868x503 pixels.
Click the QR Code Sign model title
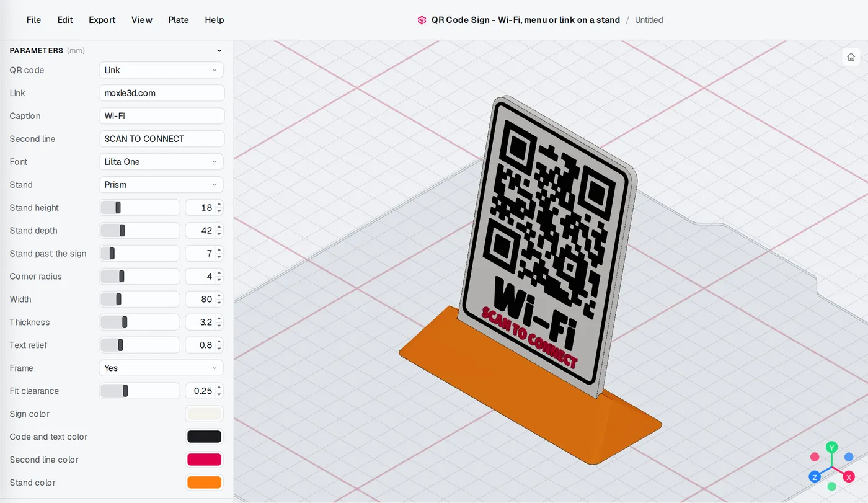pyautogui.click(x=526, y=20)
